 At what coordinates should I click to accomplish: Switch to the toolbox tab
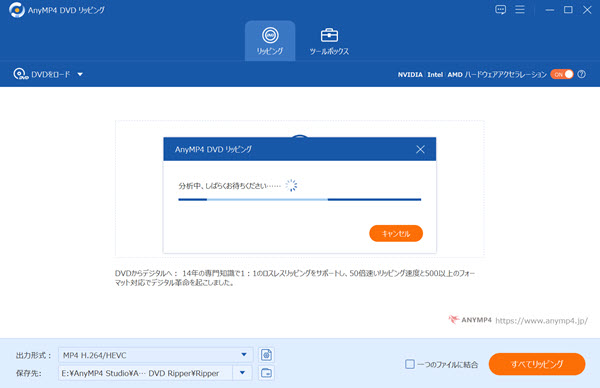(329, 41)
